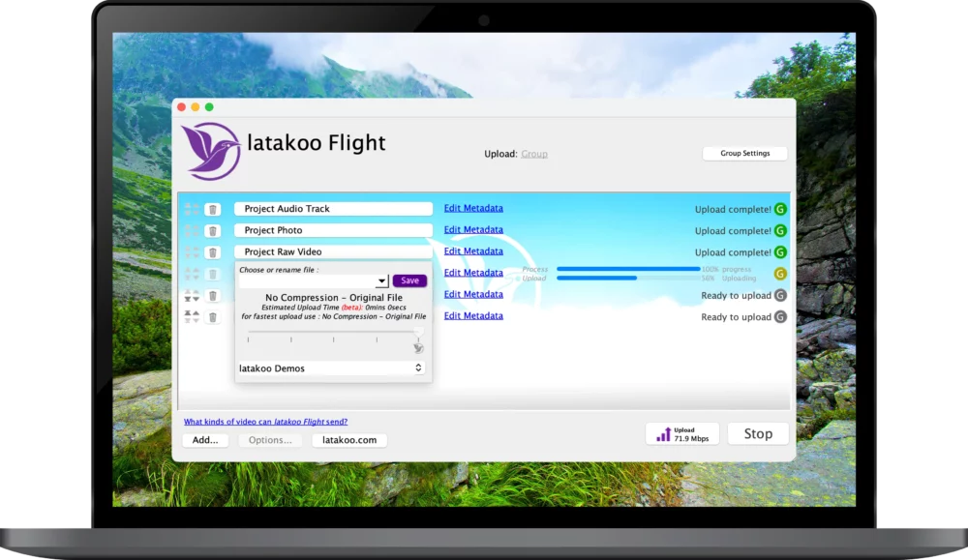
Task: Edit Metadata of the currently uploading file
Action: pyautogui.click(x=473, y=273)
